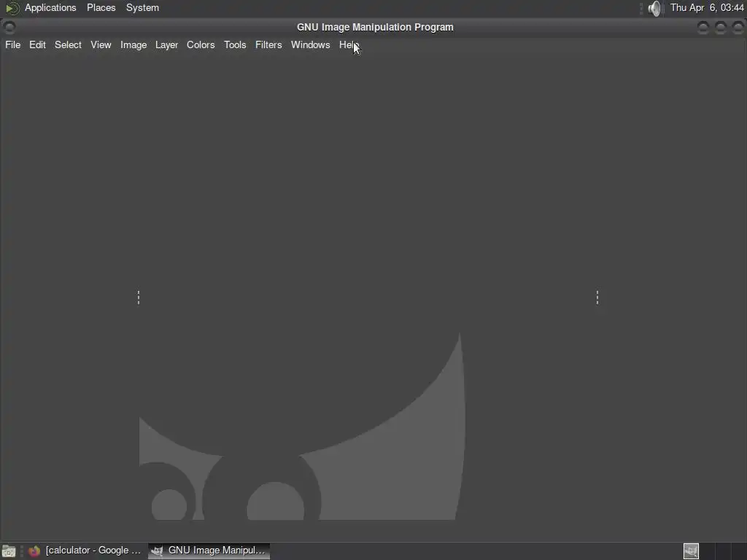The height and width of the screenshot is (560, 747).
Task: Open the Edit menu
Action: pyautogui.click(x=37, y=44)
